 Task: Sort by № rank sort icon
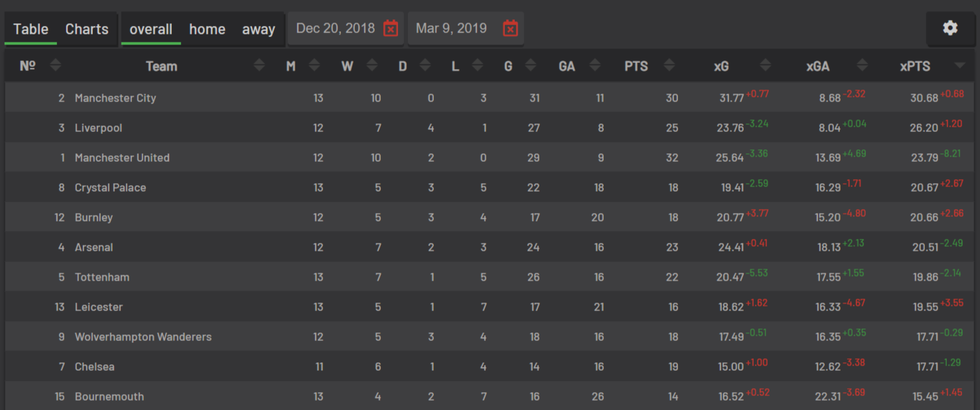[x=55, y=66]
